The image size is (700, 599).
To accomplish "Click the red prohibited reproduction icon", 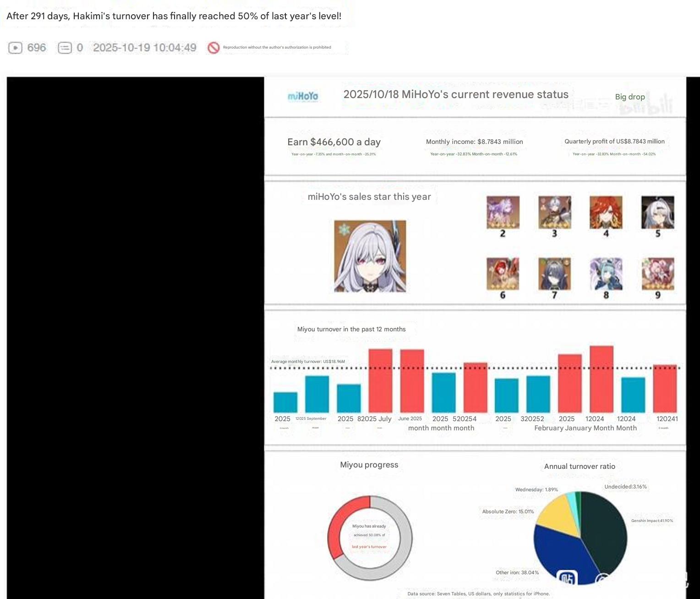I will (x=213, y=48).
